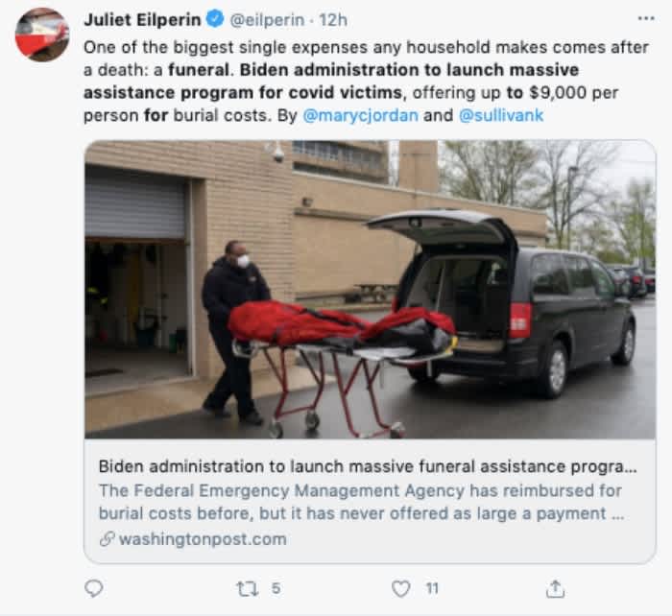Viewport: 672px width, 616px height.
Task: Click the link chain icon beside washingtonpost.com
Action: tap(107, 539)
